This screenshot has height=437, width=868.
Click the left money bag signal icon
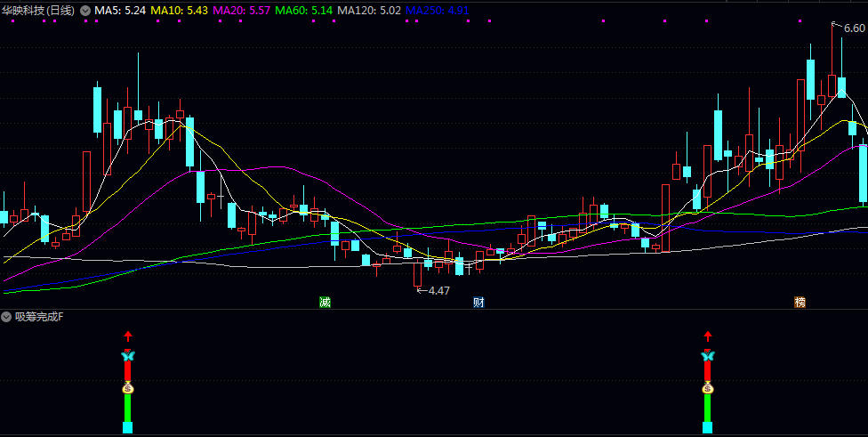click(x=128, y=388)
